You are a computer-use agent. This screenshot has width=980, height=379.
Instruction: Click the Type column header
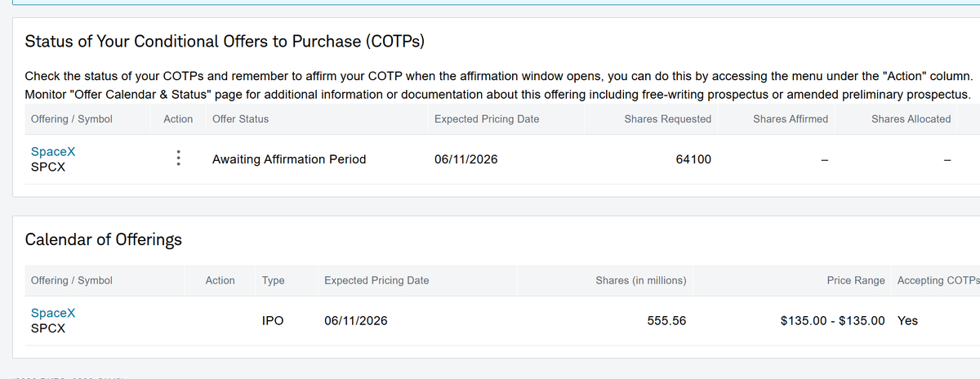pyautogui.click(x=273, y=280)
